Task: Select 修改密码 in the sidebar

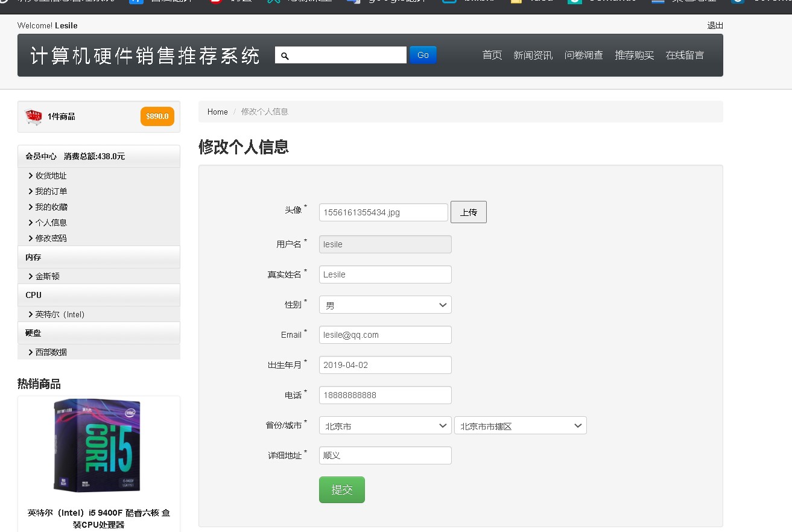Action: (x=51, y=238)
